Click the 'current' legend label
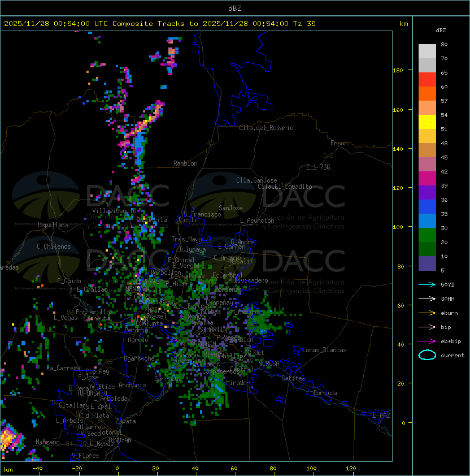The height and width of the screenshot is (476, 470). [x=452, y=356]
